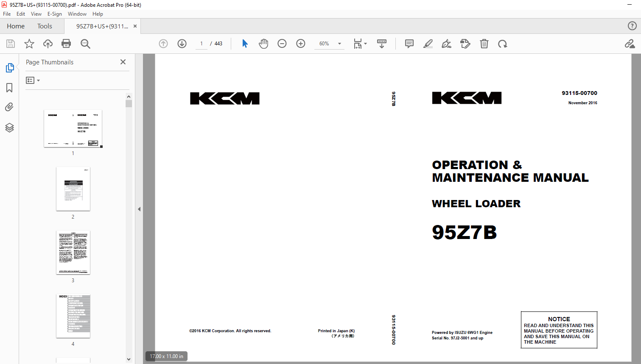Click the '17.00 x 11.00 in' size indicator
641x364 pixels.
click(x=167, y=356)
